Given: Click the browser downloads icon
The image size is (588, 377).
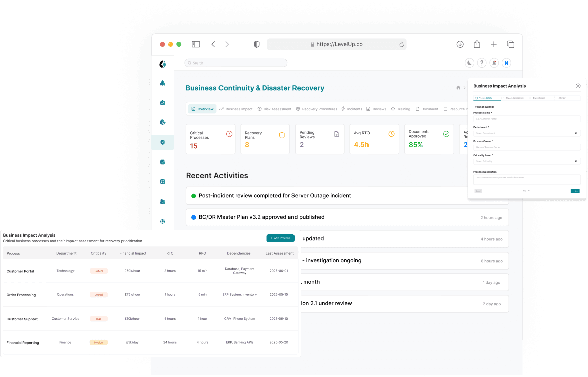Looking at the screenshot, I should 460,44.
